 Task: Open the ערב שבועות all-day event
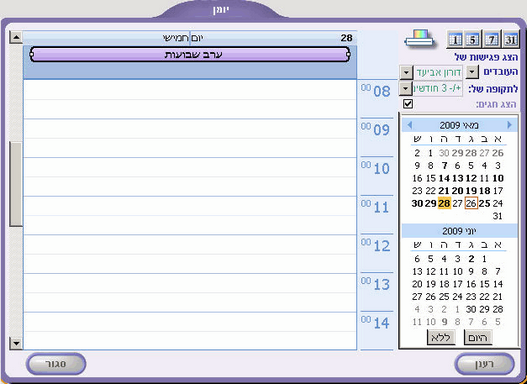point(189,54)
